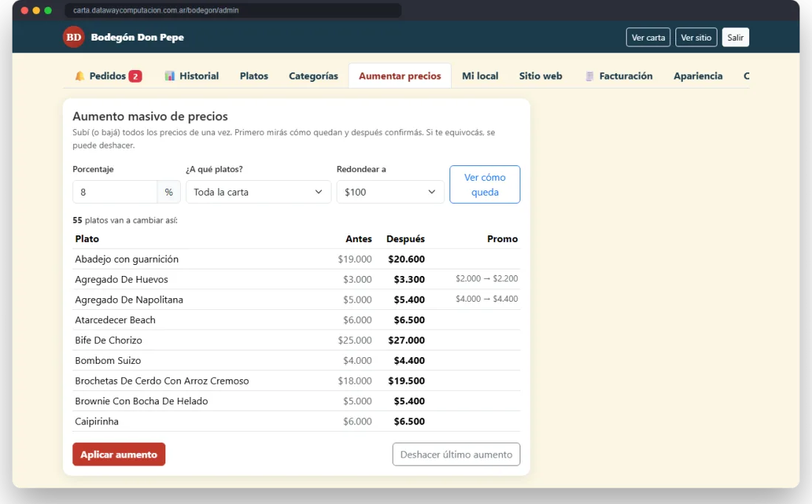
Task: Click the Ver carta button
Action: tap(648, 37)
